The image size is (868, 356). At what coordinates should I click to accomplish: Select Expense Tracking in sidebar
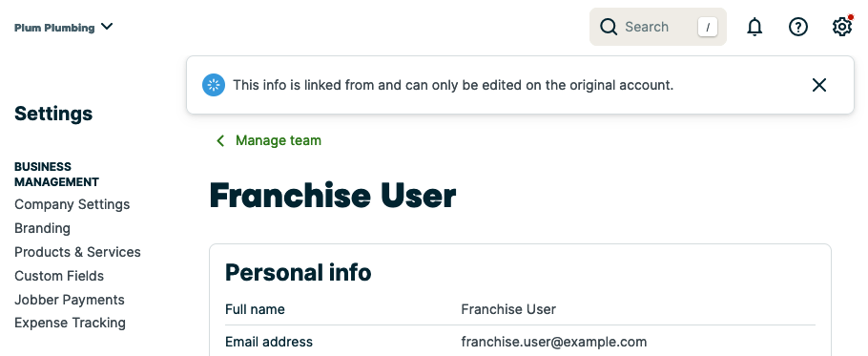[70, 323]
